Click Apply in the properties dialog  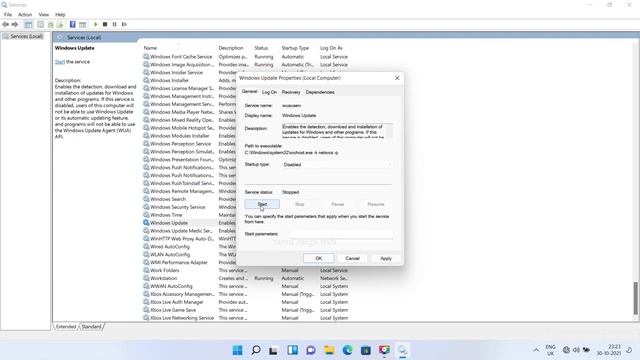386,258
